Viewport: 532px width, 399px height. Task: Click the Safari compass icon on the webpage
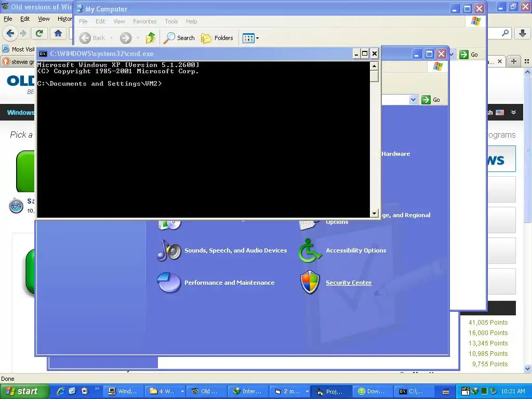point(16,206)
